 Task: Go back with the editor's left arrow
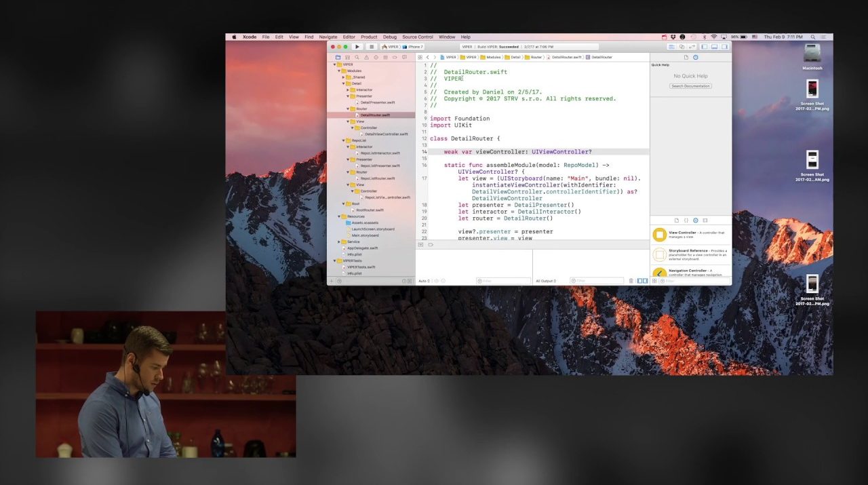click(427, 58)
